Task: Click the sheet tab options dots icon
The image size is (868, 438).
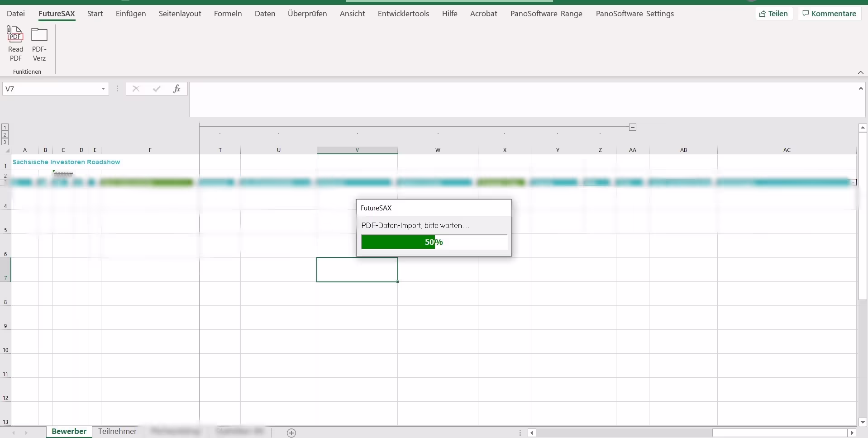Action: click(520, 433)
